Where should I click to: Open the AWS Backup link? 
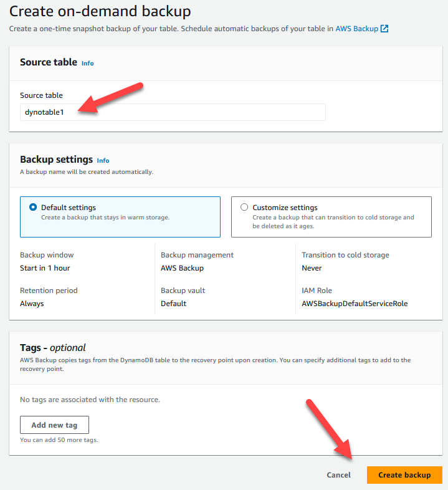pos(356,29)
